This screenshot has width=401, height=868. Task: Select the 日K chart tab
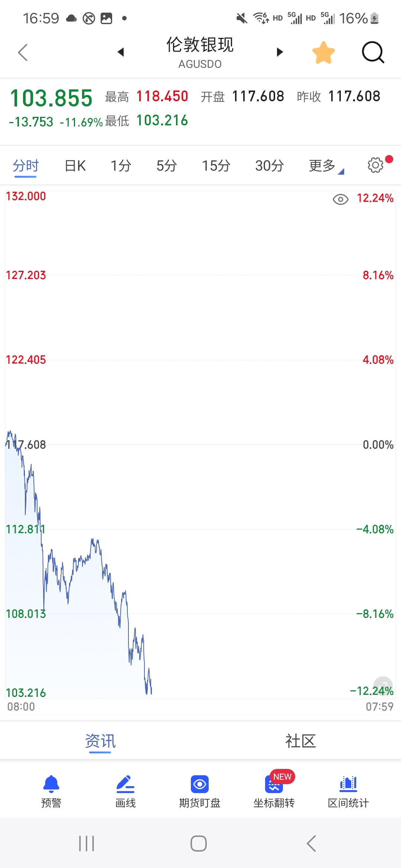[x=75, y=166]
